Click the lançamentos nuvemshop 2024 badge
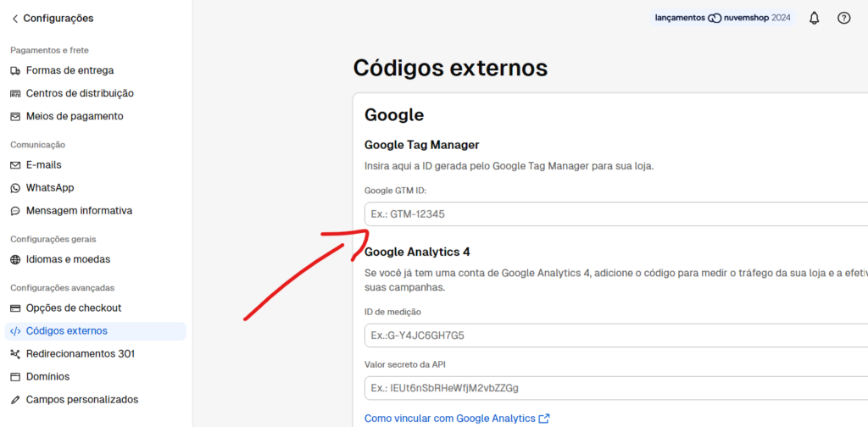 722,19
